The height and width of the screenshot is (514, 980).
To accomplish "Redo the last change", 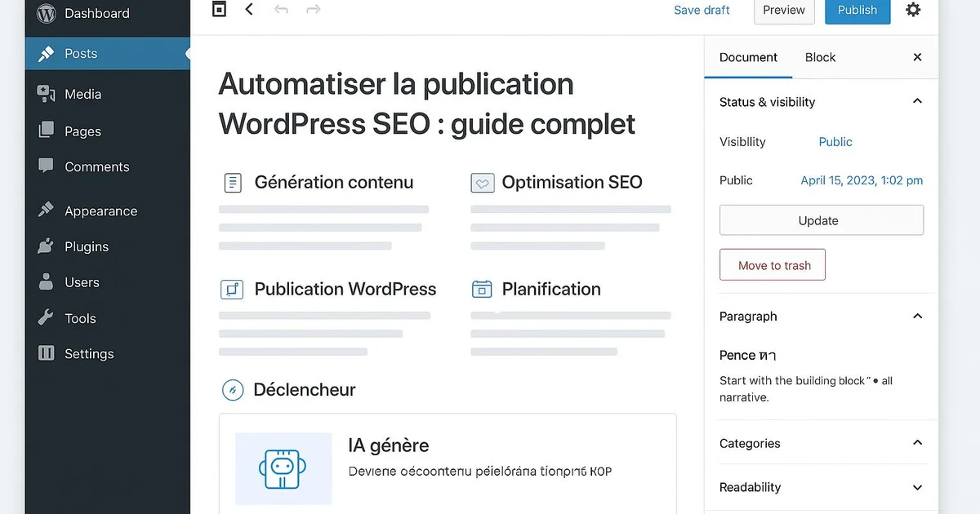I will [x=313, y=10].
